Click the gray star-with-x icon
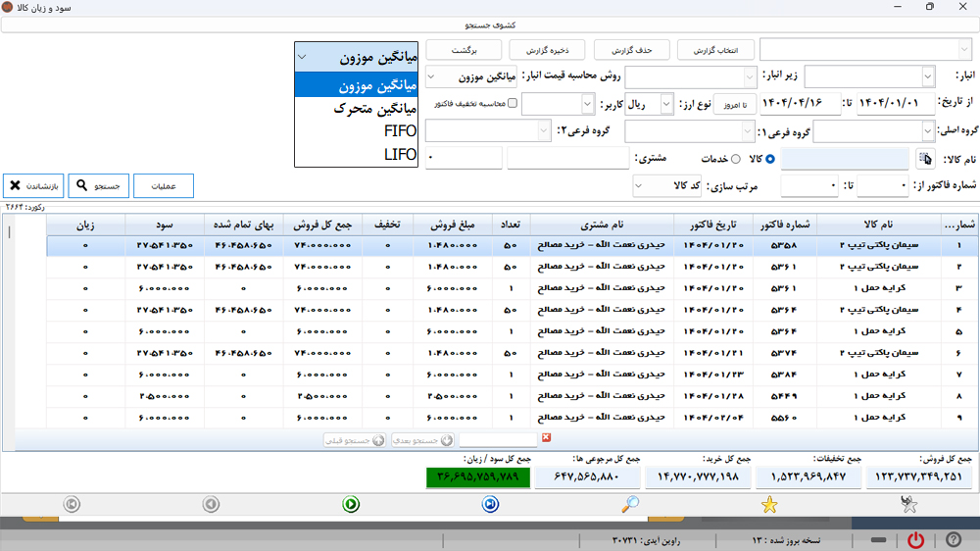This screenshot has width=980, height=551. pyautogui.click(x=909, y=504)
